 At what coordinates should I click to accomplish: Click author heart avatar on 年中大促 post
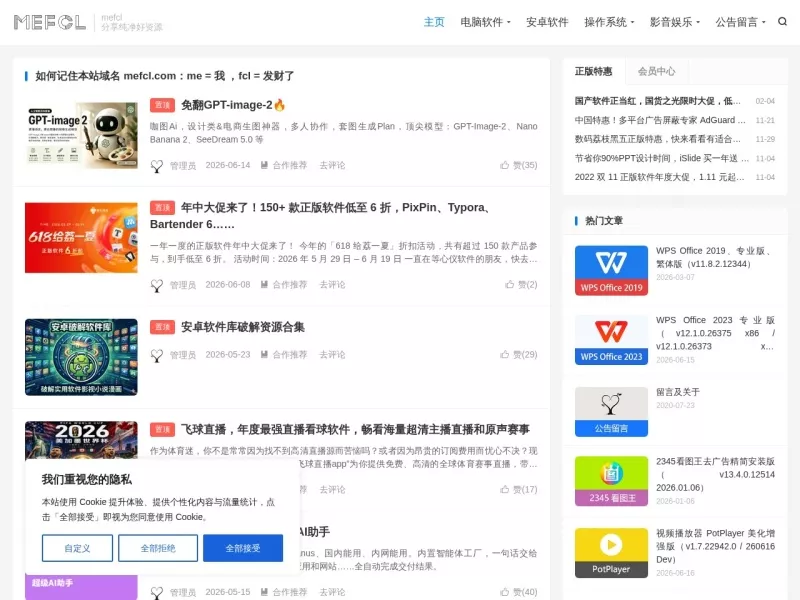[157, 285]
